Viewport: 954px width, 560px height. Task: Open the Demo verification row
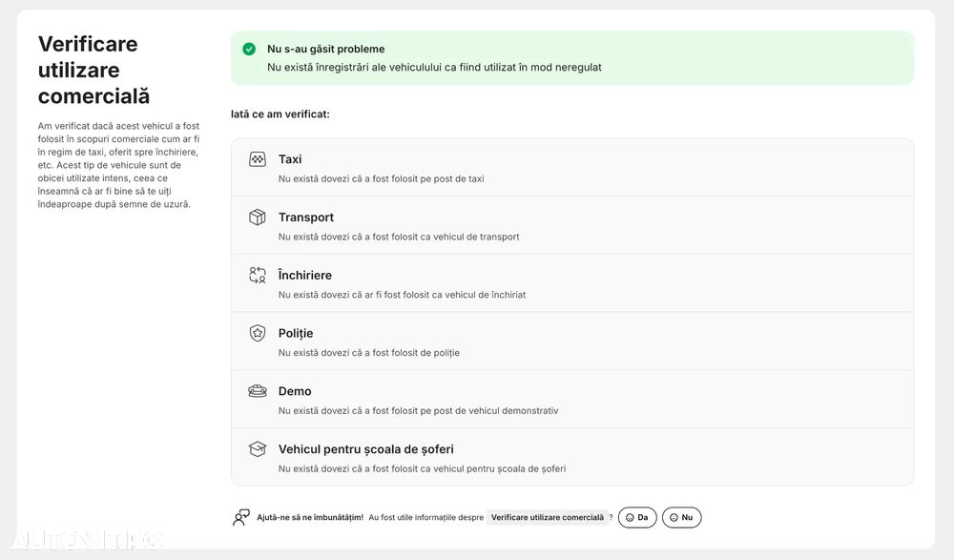[x=571, y=400]
